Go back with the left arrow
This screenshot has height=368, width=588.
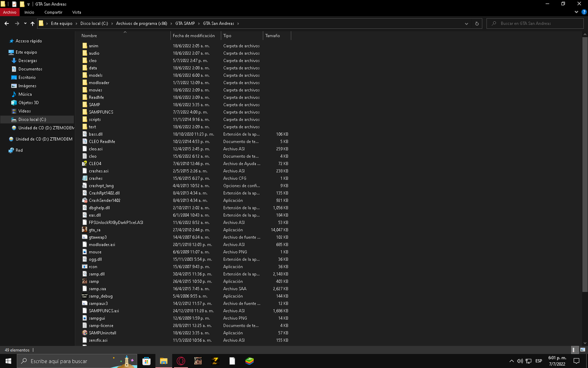(x=6, y=23)
